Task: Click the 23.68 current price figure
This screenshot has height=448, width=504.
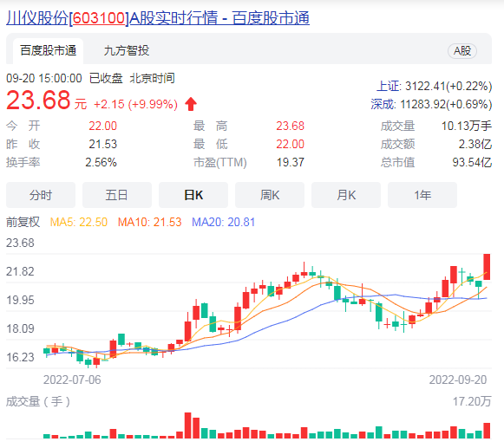Action: coord(38,100)
